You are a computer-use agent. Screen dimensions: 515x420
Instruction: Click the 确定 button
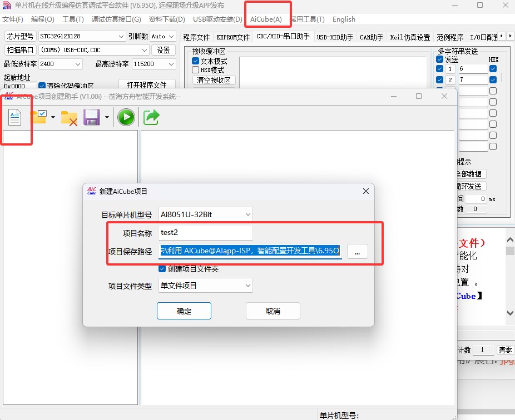(x=184, y=311)
